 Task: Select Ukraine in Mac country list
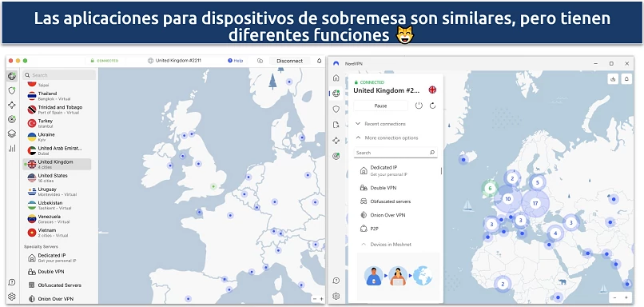57,137
